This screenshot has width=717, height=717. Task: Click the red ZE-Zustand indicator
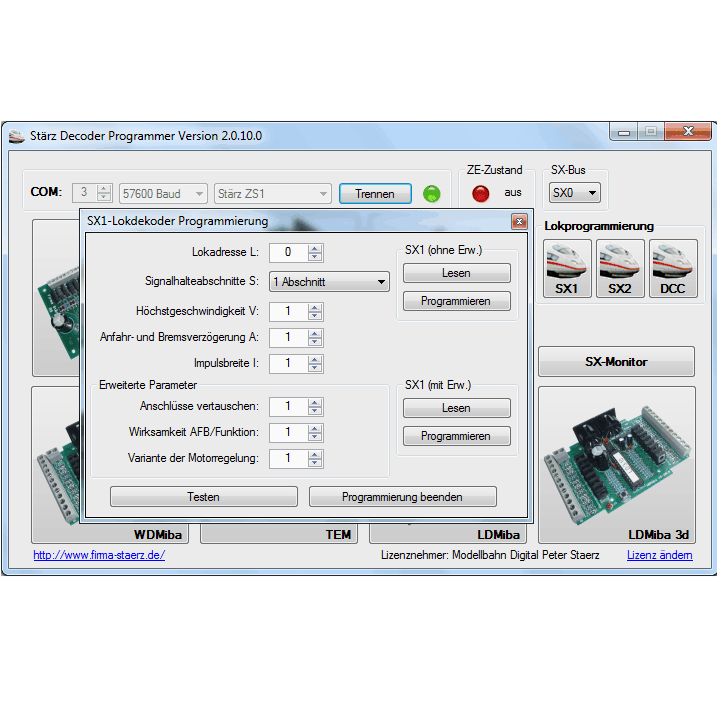click(x=481, y=193)
